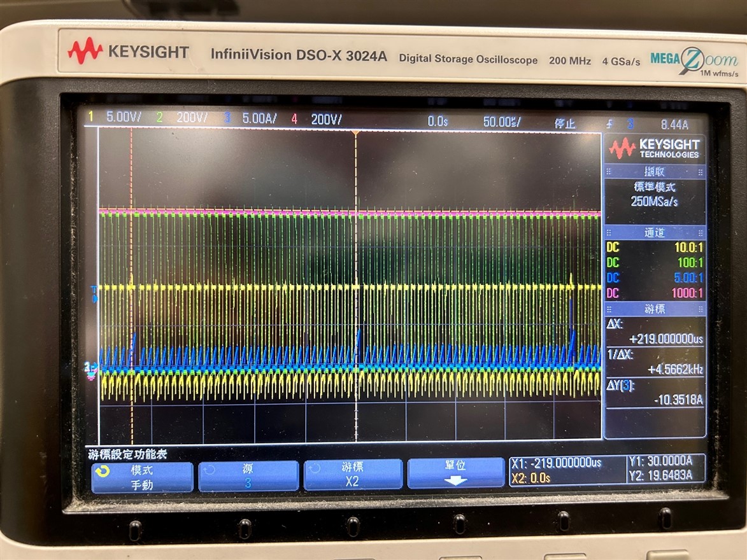This screenshot has width=747, height=560.
Task: Click the X1 -219.000000us cursor value
Action: click(x=557, y=463)
